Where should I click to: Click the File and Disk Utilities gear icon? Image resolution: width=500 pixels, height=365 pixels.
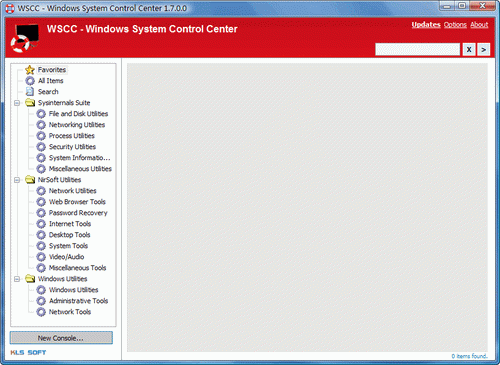pyautogui.click(x=41, y=114)
